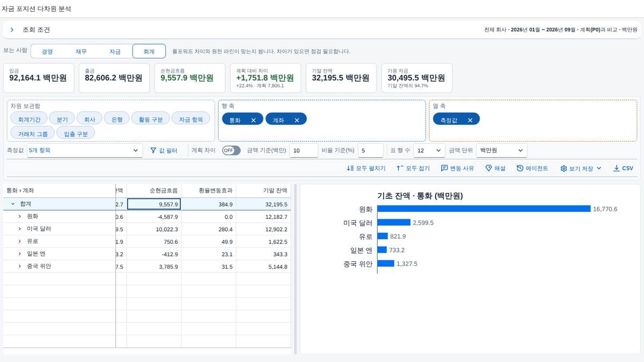Click the 기말 잔액 32,195.5 KPI card
The height and width of the screenshot is (362, 644).
[341, 78]
